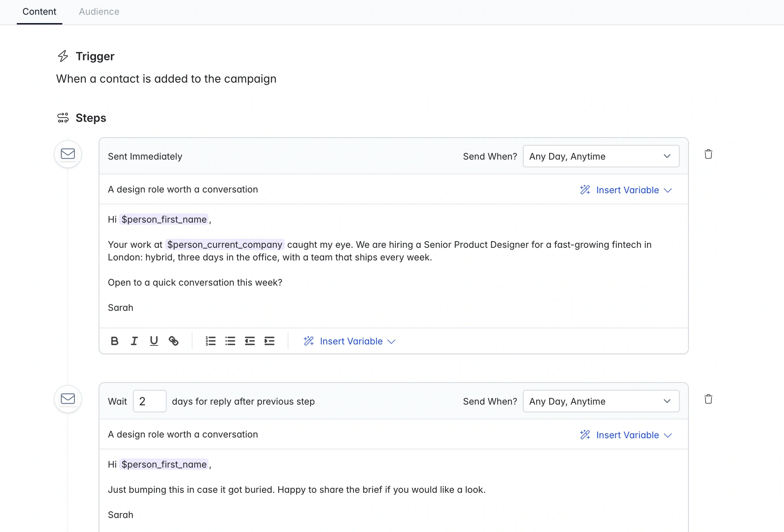Switch to the Audience tab
This screenshot has width=784, height=532.
(99, 12)
